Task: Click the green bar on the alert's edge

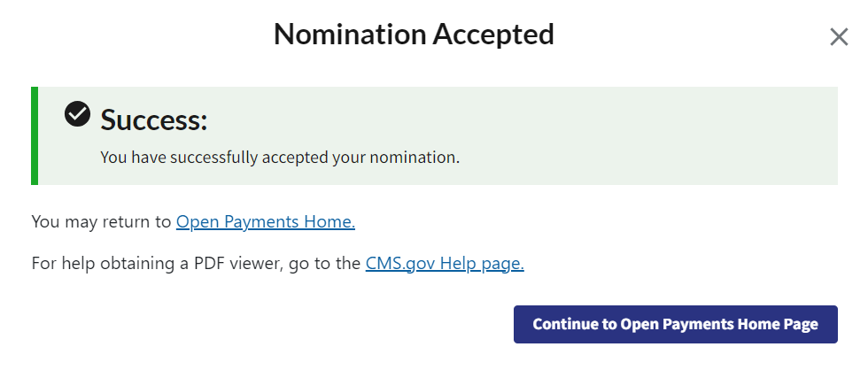Action: point(35,135)
